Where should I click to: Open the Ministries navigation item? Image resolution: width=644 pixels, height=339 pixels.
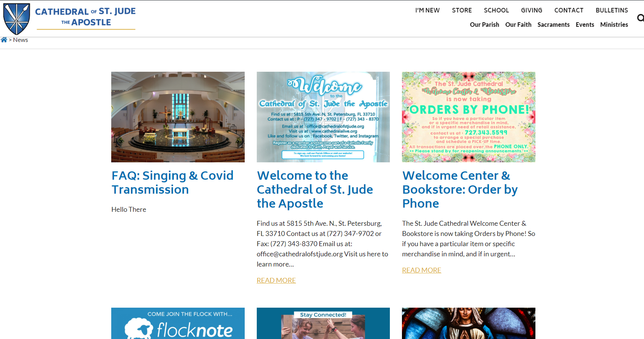(x=614, y=25)
